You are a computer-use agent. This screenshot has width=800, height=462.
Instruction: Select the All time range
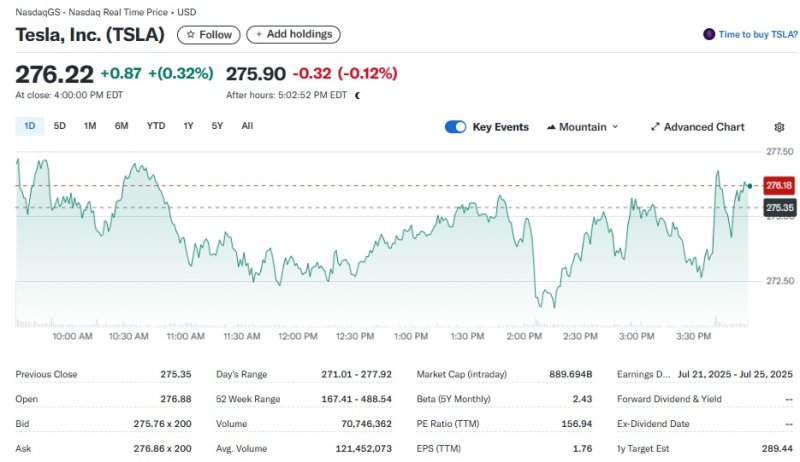pos(247,126)
